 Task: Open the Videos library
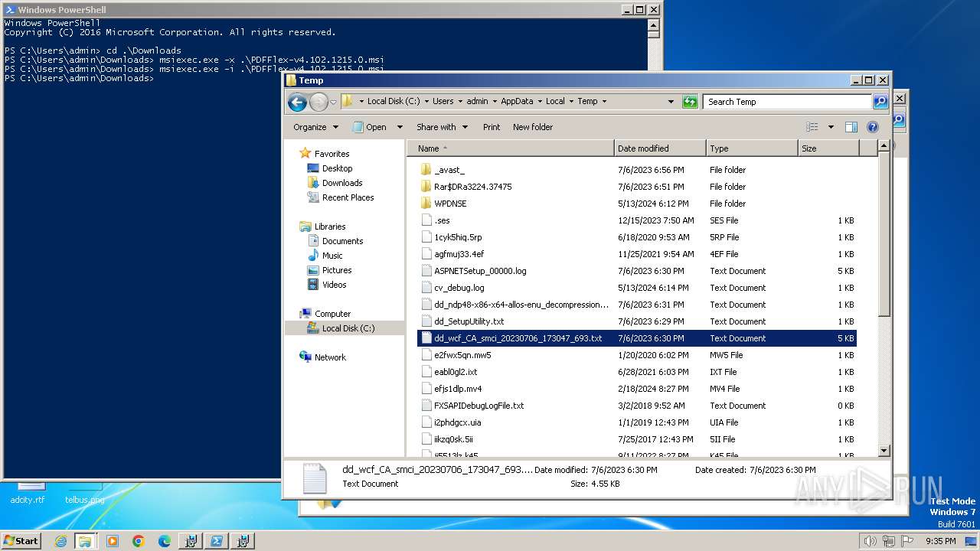[334, 285]
